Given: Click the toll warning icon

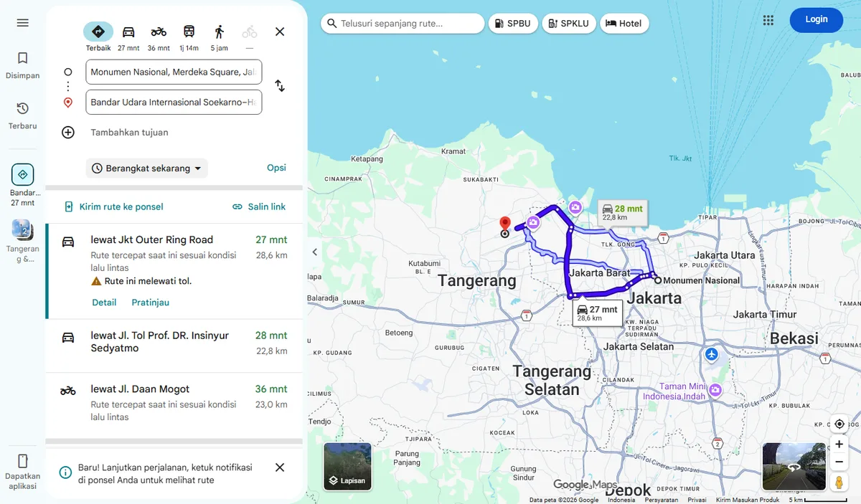Looking at the screenshot, I should pos(96,281).
